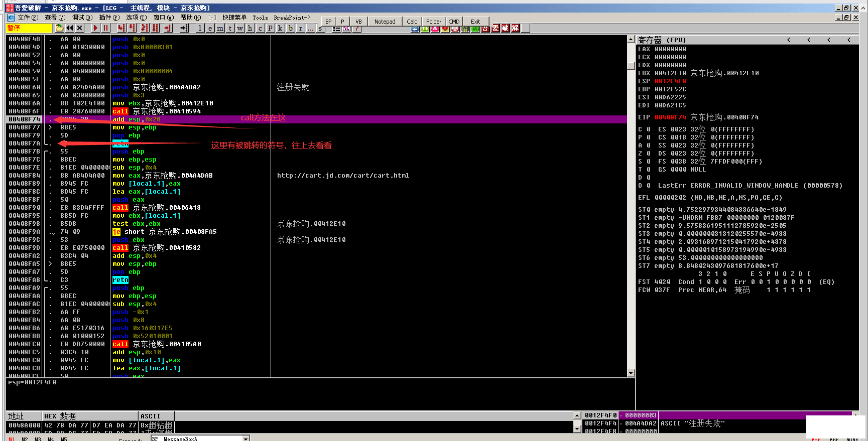Click the red target plugin icon

pyautogui.click(x=455, y=29)
